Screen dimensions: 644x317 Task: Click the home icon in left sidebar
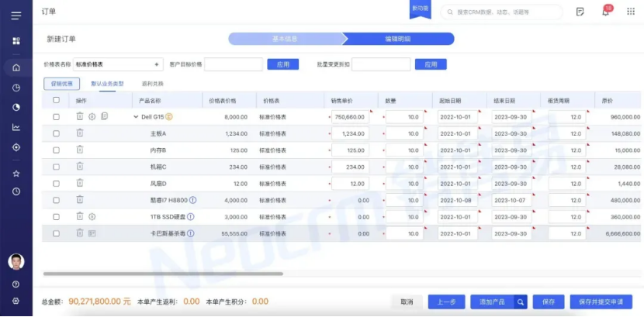pos(16,67)
